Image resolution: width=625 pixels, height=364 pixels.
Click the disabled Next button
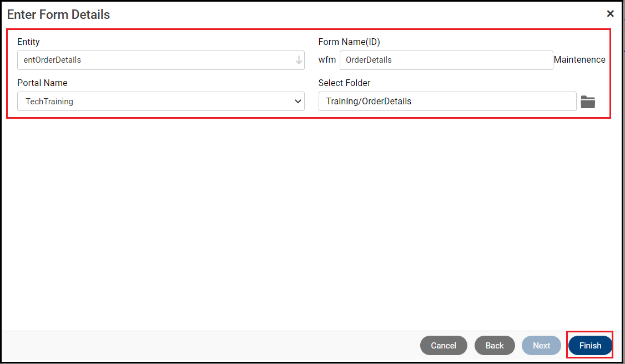click(x=541, y=345)
